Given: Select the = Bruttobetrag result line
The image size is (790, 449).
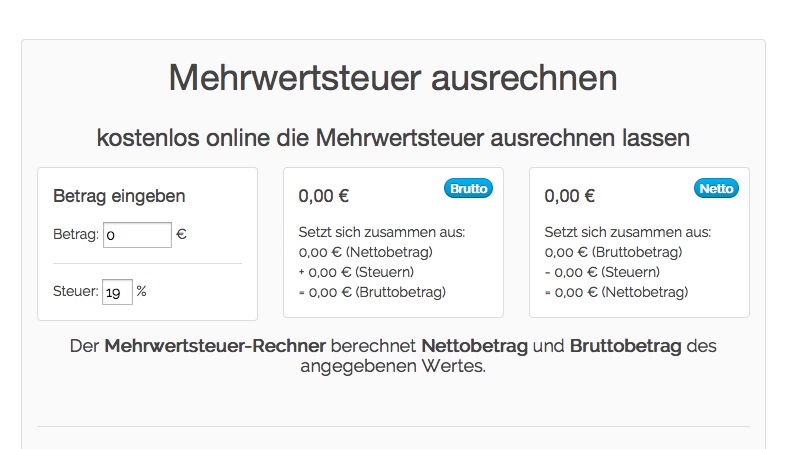Looking at the screenshot, I should 372,292.
